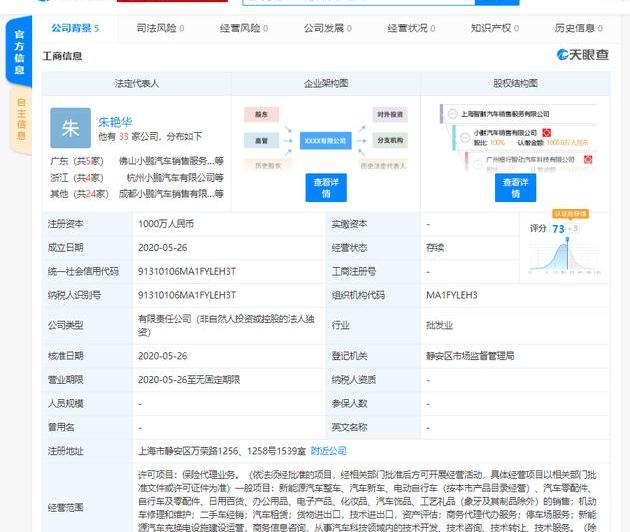
Task: Select the 自主信息 side tab
Action: pos(21,119)
